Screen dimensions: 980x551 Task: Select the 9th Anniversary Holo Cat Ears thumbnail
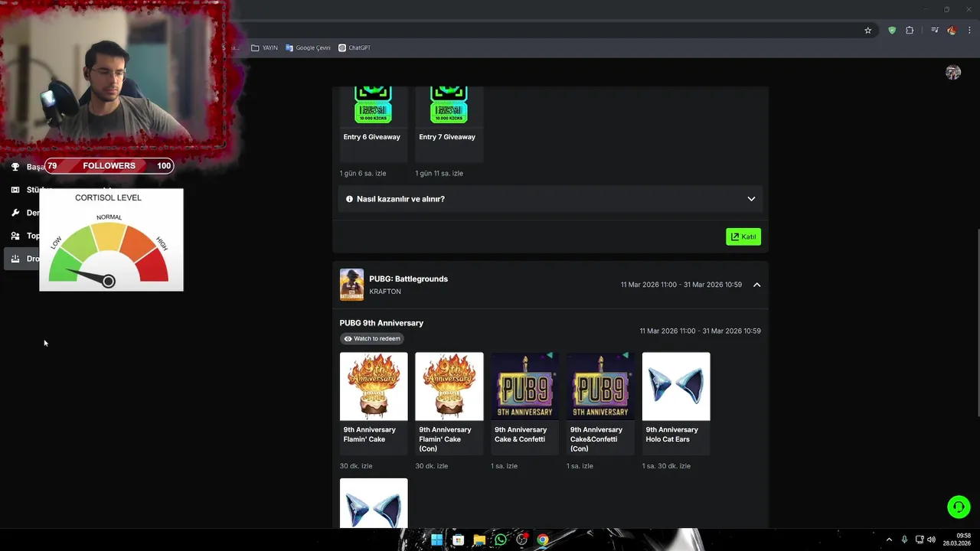tap(676, 386)
